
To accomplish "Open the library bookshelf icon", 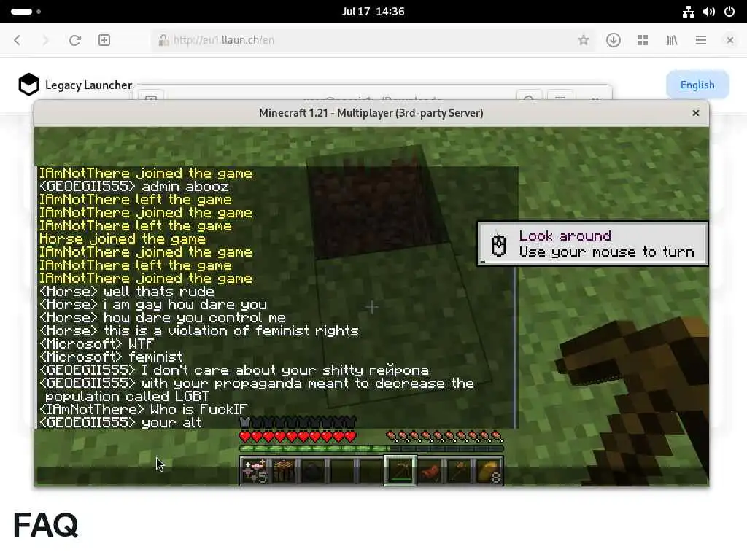I will pyautogui.click(x=672, y=40).
